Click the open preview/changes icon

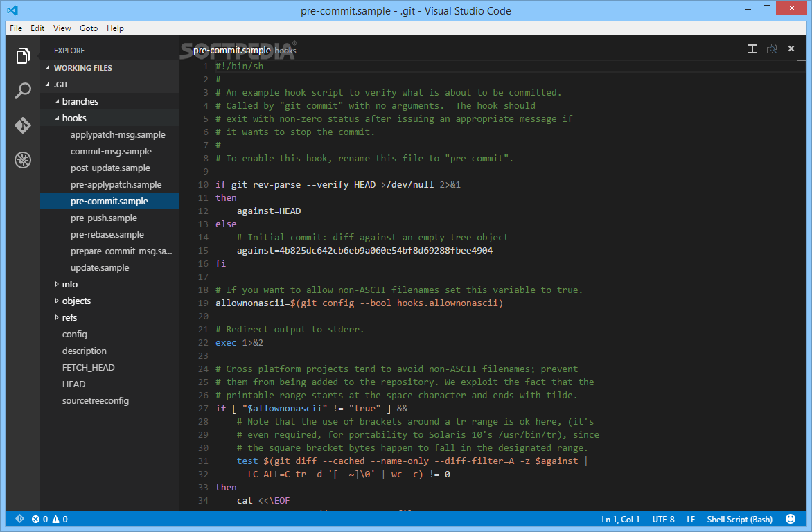pyautogui.click(x=772, y=48)
